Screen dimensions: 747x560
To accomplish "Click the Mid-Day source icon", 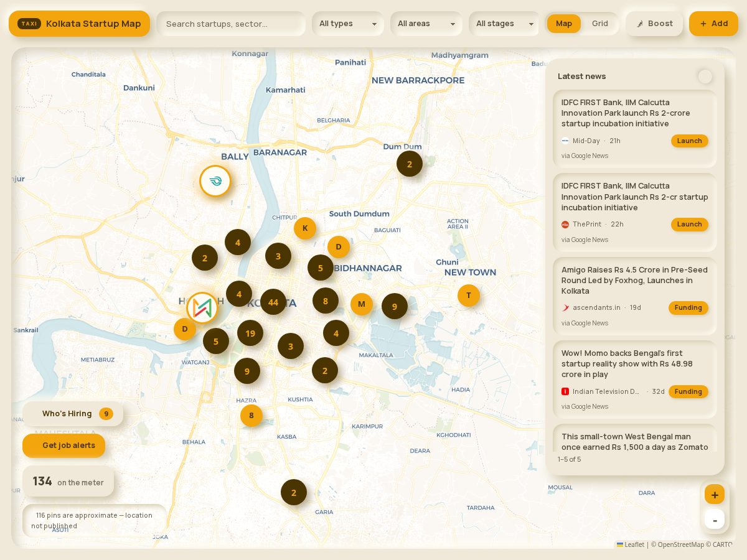I will tap(565, 141).
